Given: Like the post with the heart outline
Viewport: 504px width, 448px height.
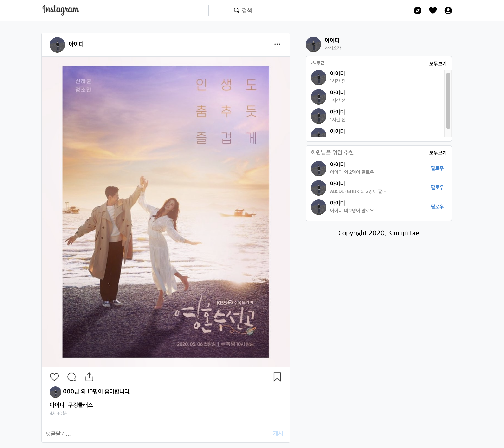Looking at the screenshot, I should coord(54,377).
